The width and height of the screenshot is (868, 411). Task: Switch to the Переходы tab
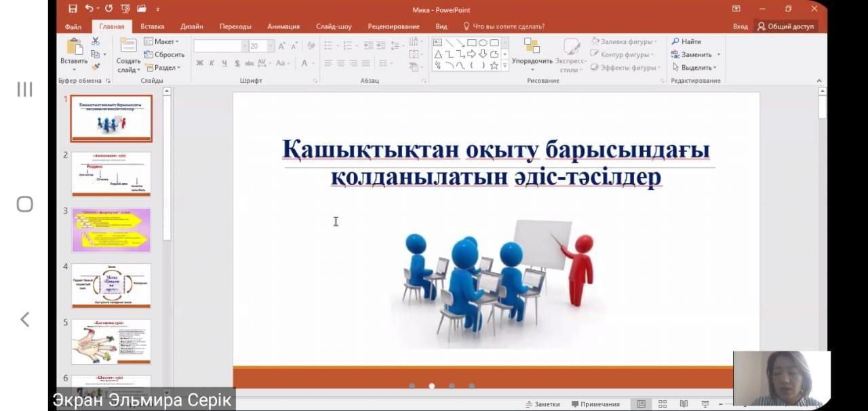click(x=235, y=26)
